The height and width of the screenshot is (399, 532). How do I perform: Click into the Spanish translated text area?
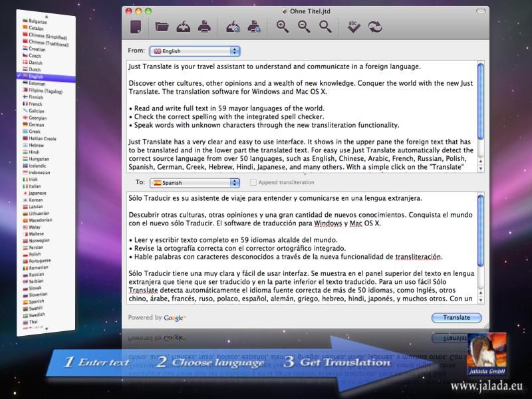(301, 248)
